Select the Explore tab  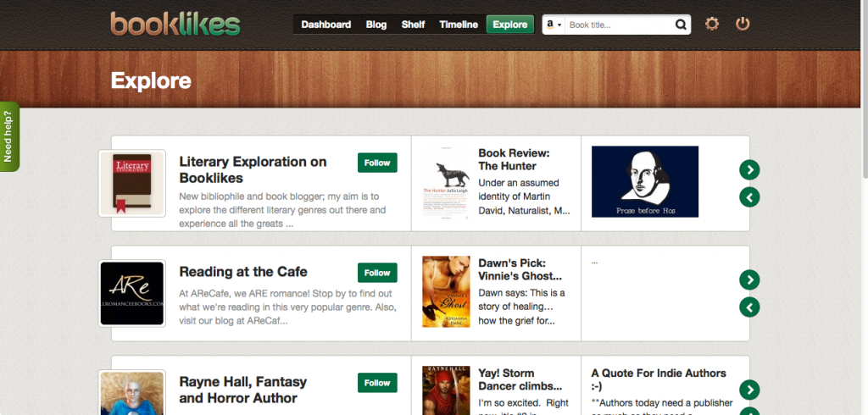point(509,25)
